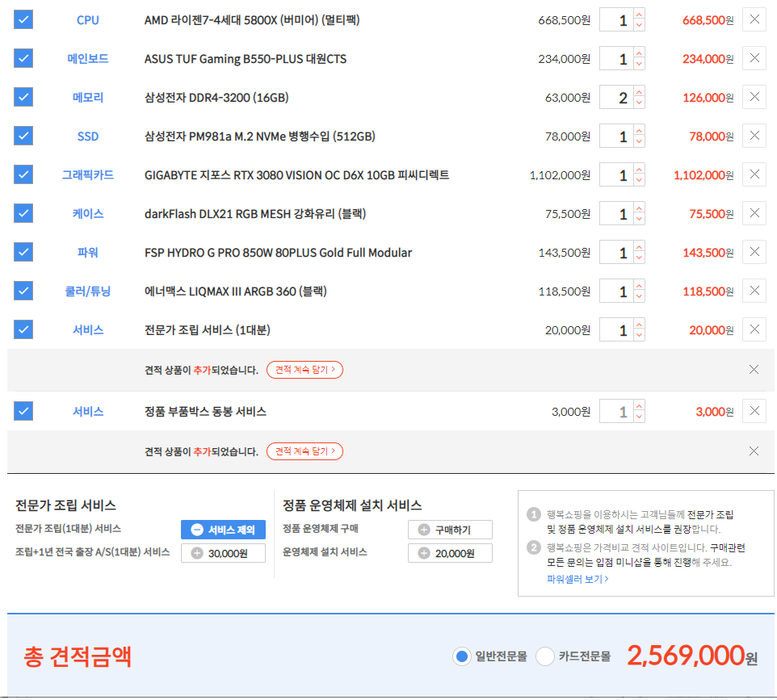Toggle the 파워 row checkbox
The height and width of the screenshot is (700, 777).
(x=23, y=252)
